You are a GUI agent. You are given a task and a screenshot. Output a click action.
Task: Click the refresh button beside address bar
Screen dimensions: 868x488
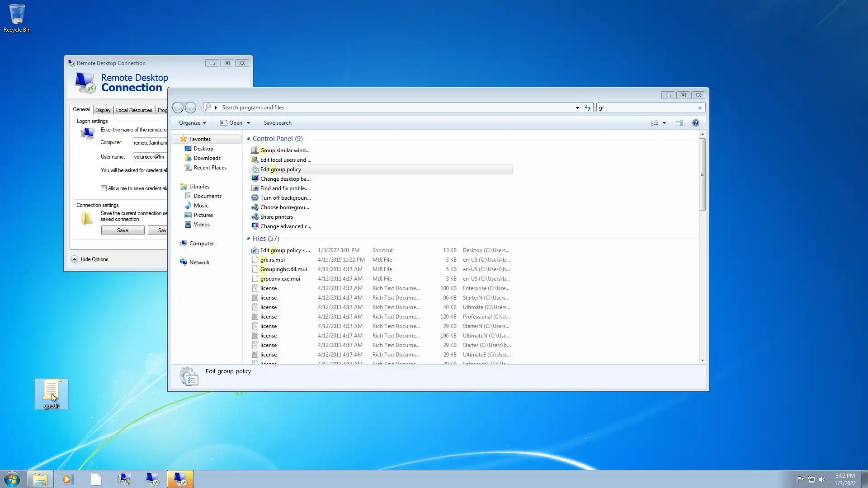click(x=587, y=108)
